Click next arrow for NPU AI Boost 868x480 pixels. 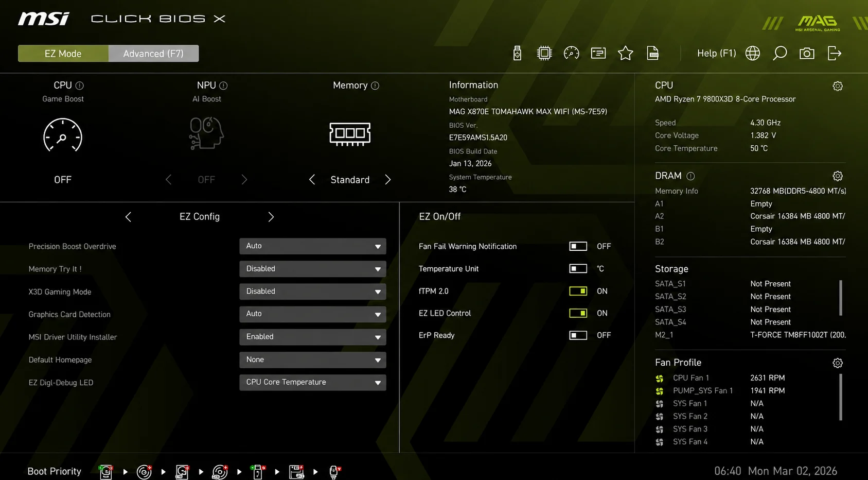(x=244, y=179)
